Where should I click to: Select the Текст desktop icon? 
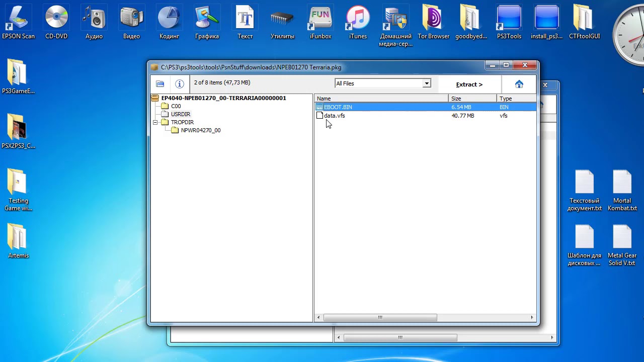(x=245, y=22)
